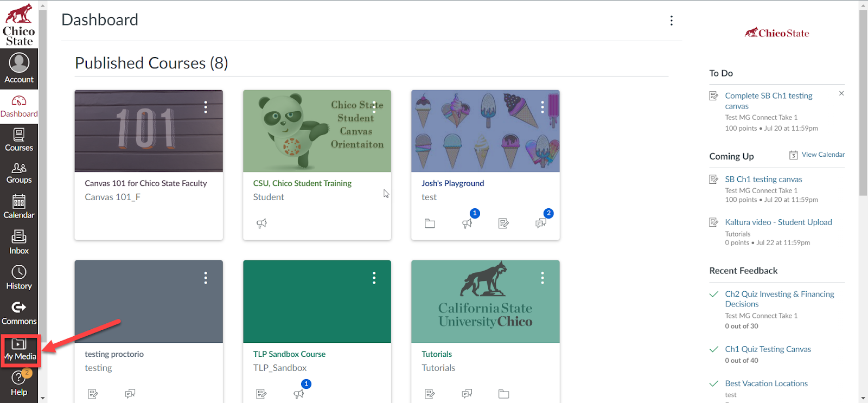Open testing proctorio course
The width and height of the screenshot is (868, 403).
114,354
